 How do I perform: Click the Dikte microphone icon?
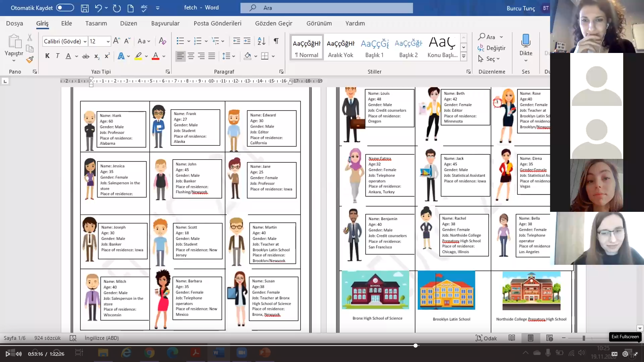[x=526, y=41]
